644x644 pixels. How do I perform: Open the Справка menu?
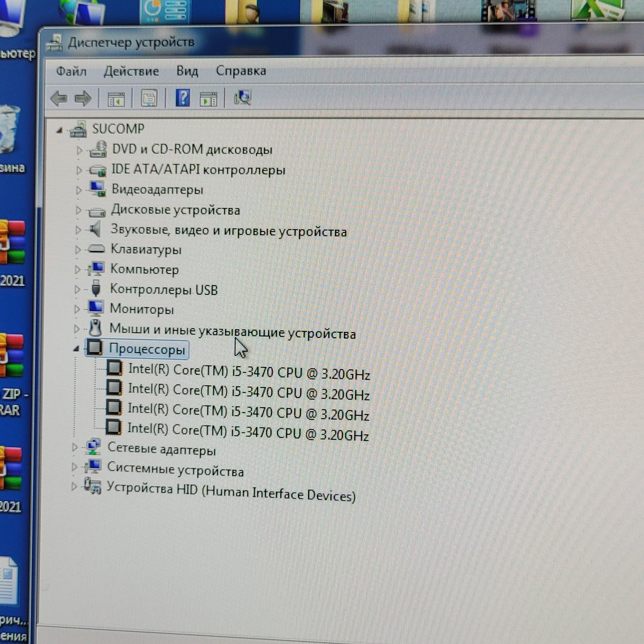click(x=241, y=71)
